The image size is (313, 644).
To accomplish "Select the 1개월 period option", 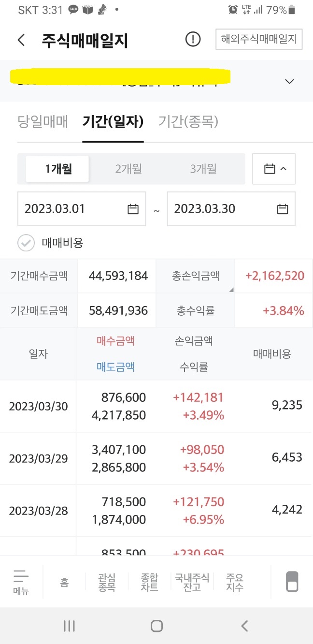I will coord(58,169).
